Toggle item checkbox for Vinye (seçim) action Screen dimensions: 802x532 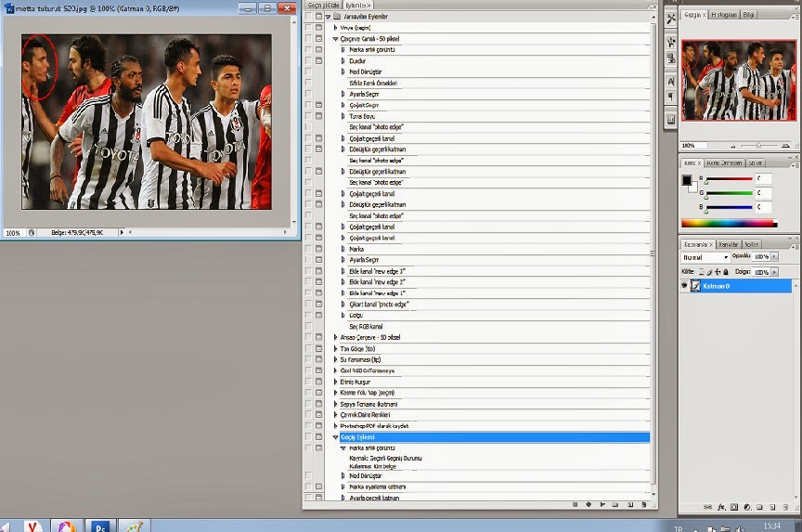(x=308, y=28)
